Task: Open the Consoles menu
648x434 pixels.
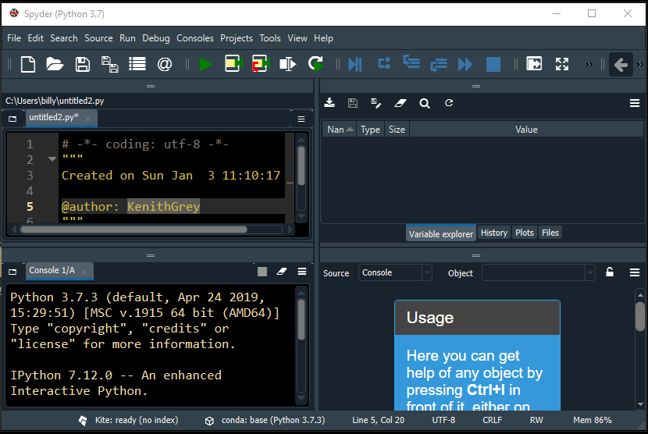Action: point(195,38)
